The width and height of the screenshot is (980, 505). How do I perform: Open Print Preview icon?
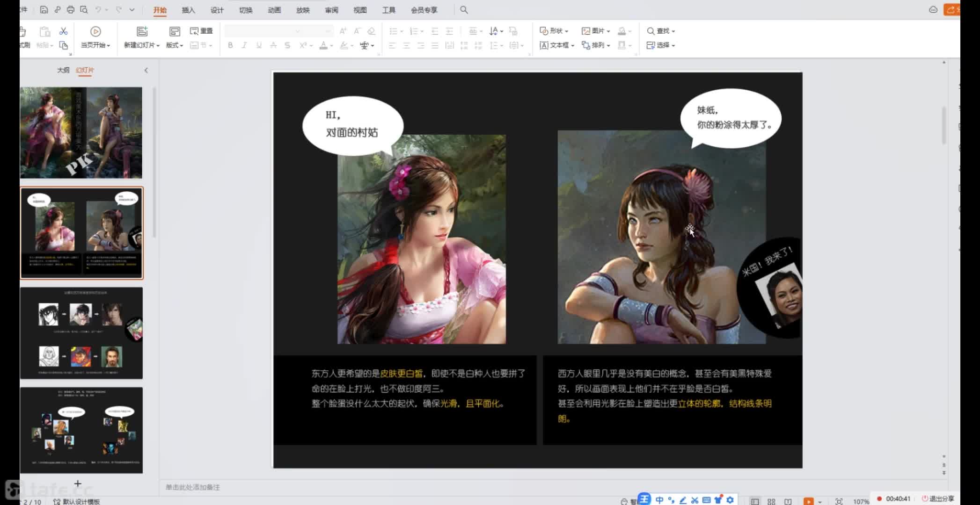pos(84,9)
